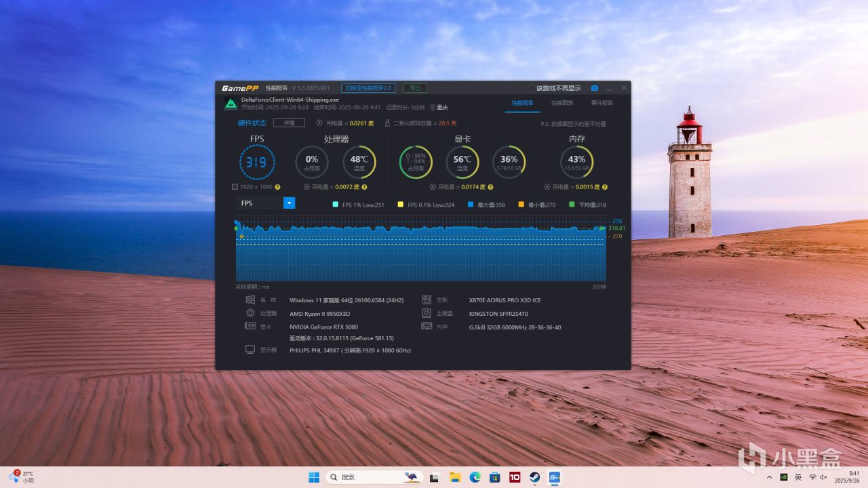Click the 导出 export button
The image size is (868, 488).
pos(415,88)
